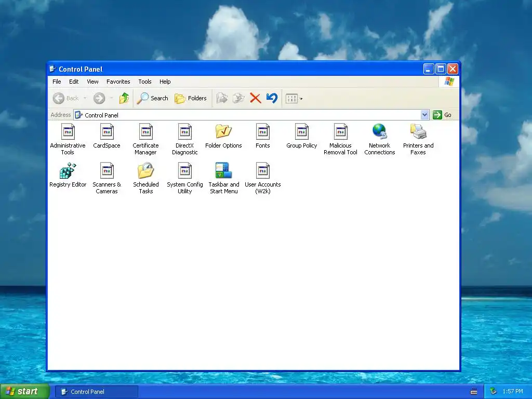Click the Control Panel title bar icon
The height and width of the screenshot is (399, 532).
(52, 69)
